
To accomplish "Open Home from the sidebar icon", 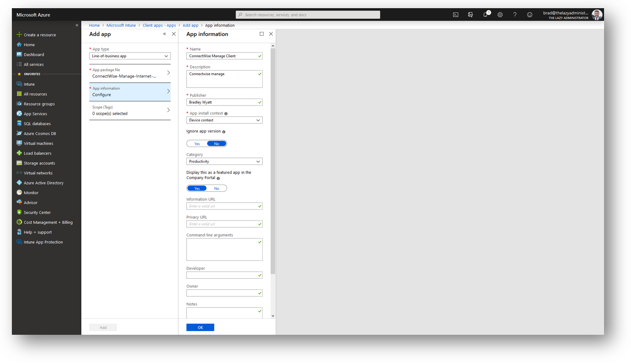I will point(19,45).
